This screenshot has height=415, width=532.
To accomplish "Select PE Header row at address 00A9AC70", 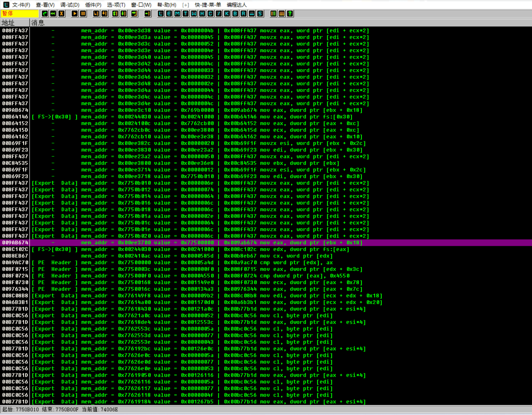I will tap(266, 263).
